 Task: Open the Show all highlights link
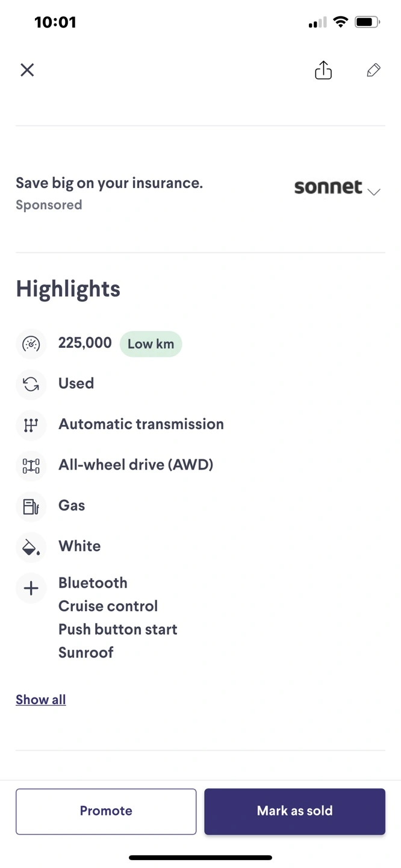(x=41, y=700)
